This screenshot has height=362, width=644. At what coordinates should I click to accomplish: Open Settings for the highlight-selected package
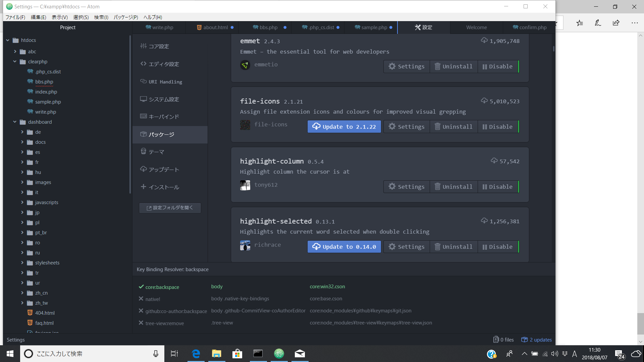(x=406, y=246)
